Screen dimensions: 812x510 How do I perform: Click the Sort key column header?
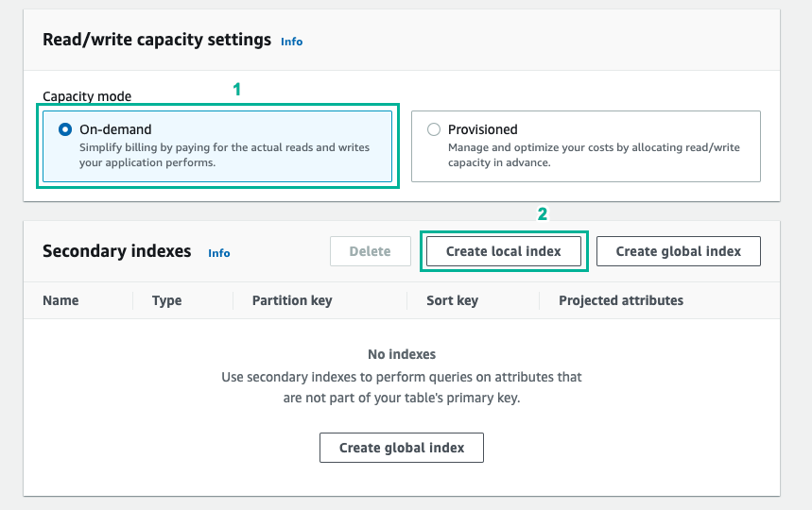454,300
